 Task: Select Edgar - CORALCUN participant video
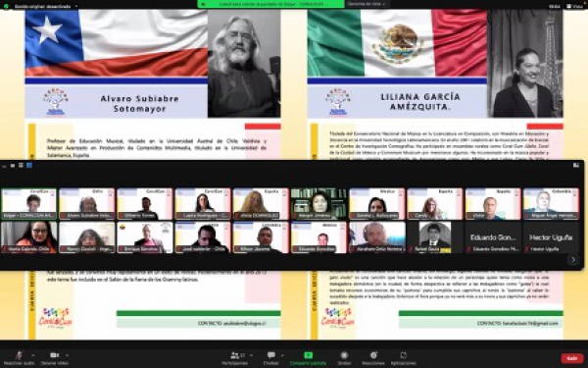[x=28, y=204]
